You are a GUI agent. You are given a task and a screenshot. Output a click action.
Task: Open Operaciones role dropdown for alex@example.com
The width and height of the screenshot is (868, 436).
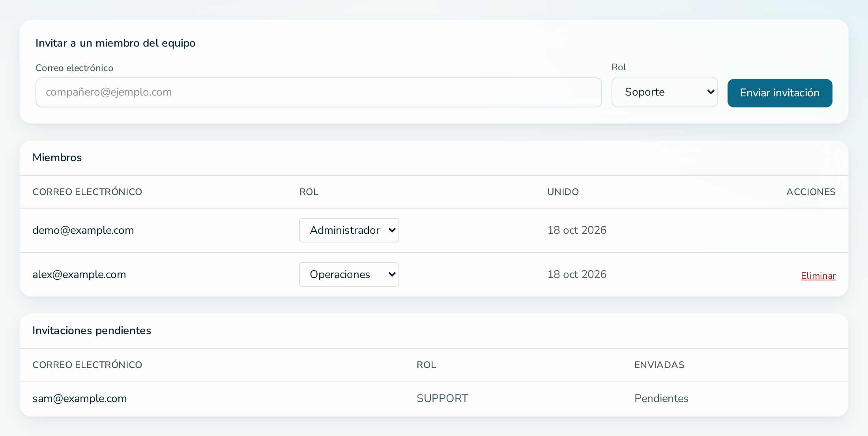349,274
